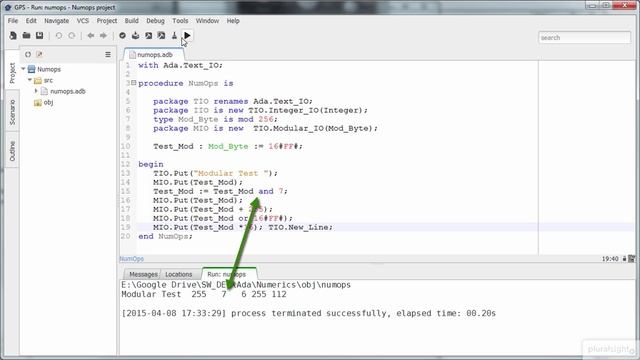
Task: Click the check syntax checkmark icon
Action: point(122,36)
